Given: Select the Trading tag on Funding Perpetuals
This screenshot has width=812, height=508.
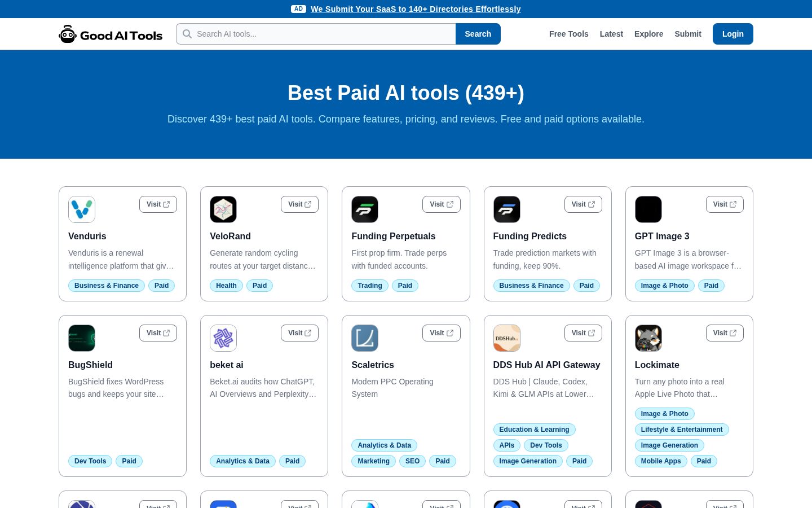Looking at the screenshot, I should pyautogui.click(x=370, y=286).
